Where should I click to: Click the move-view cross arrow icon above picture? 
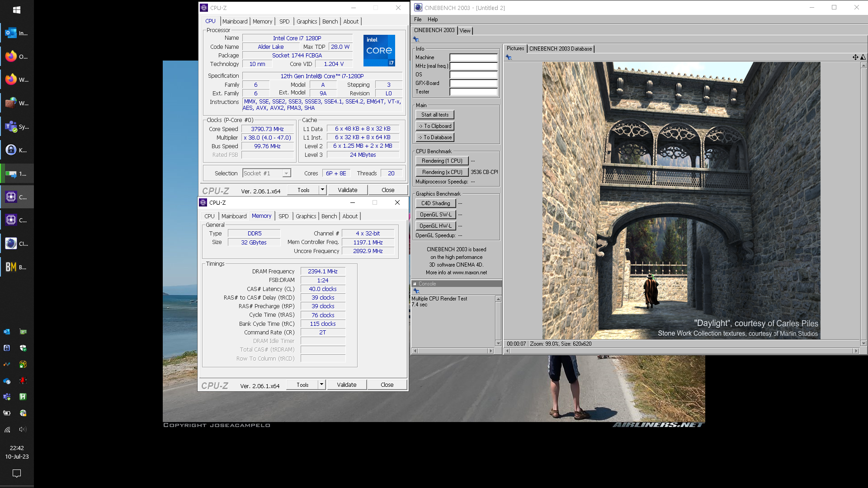point(855,57)
